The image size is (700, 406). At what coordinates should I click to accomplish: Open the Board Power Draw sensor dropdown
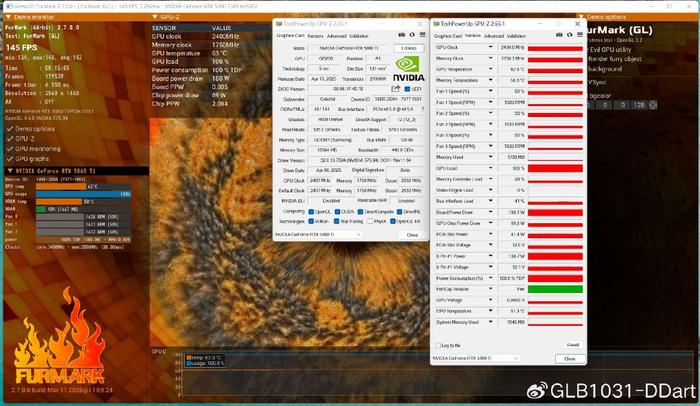[491, 212]
